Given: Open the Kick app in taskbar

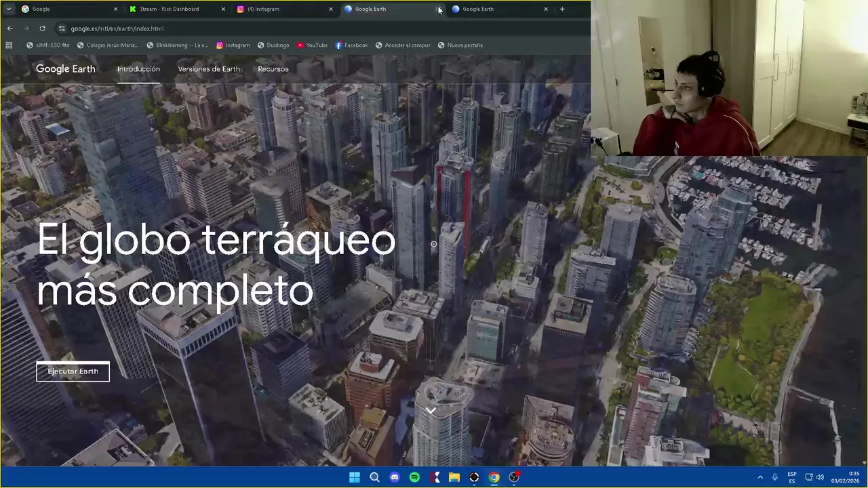Looking at the screenshot, I should point(435,477).
